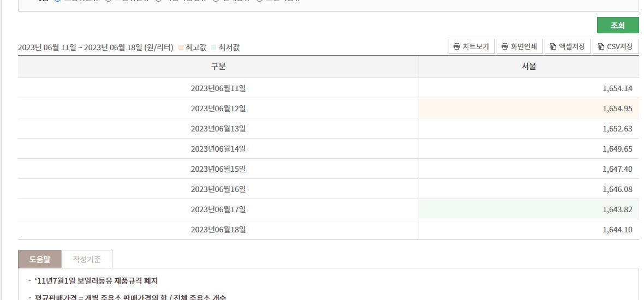Click the price value 1,654.14

(617, 88)
